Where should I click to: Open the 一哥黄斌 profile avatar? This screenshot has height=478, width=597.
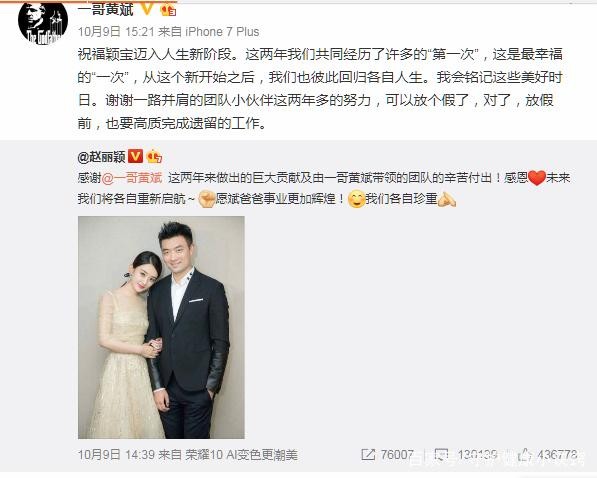43,22
